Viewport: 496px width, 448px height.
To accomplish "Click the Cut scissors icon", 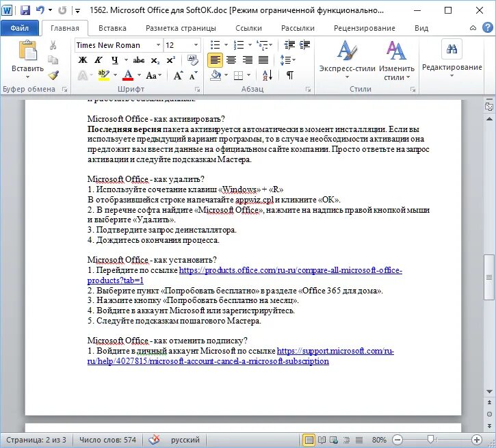I will pos(53,45).
